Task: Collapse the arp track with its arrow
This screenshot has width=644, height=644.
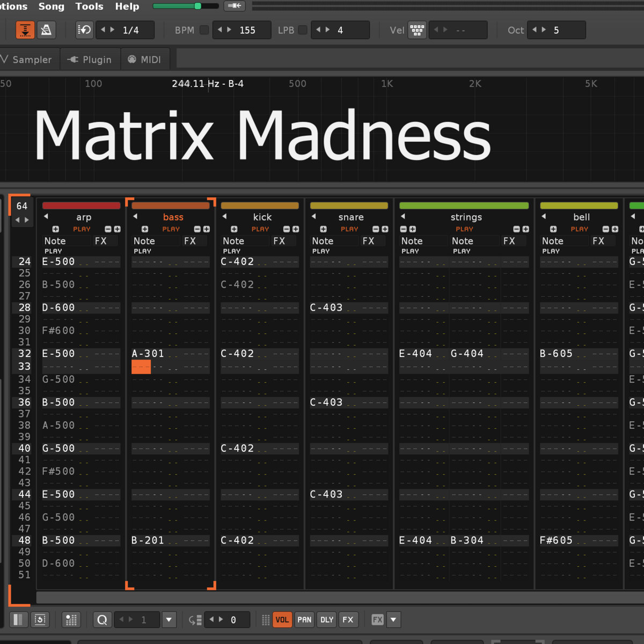Action: (46, 217)
